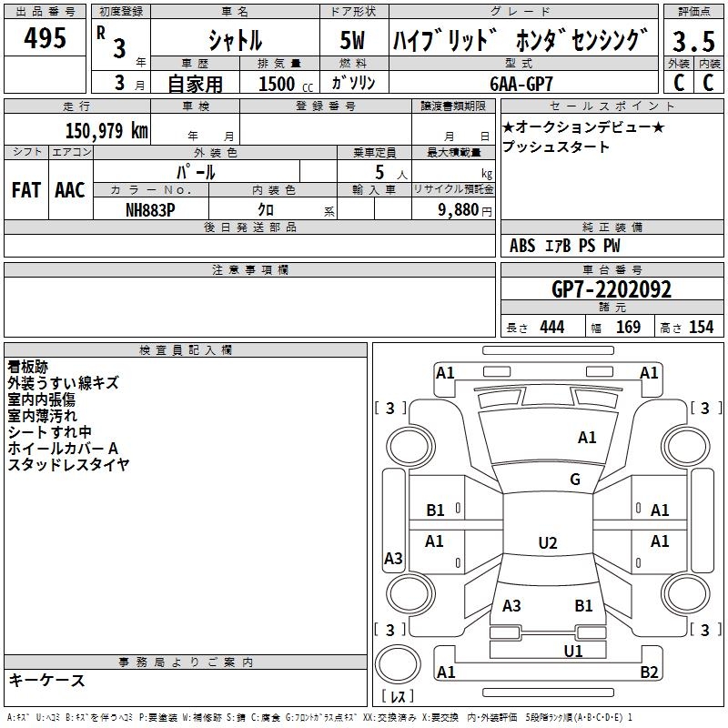
Task: Click the damage code legend at the bottom
Action: [319, 717]
